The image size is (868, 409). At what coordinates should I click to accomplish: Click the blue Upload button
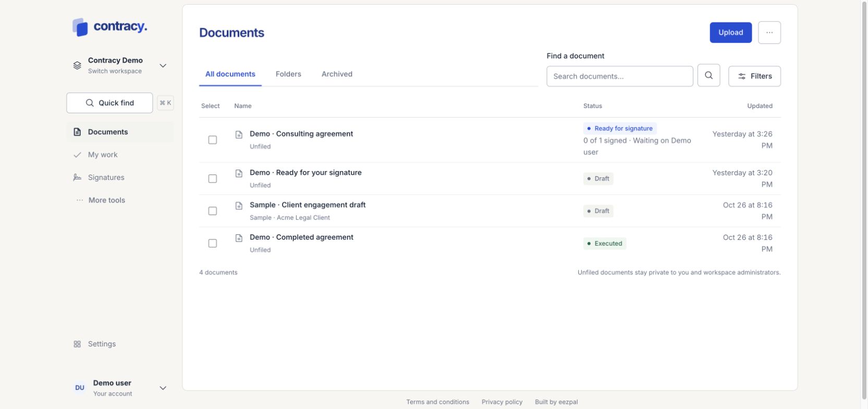coord(730,32)
